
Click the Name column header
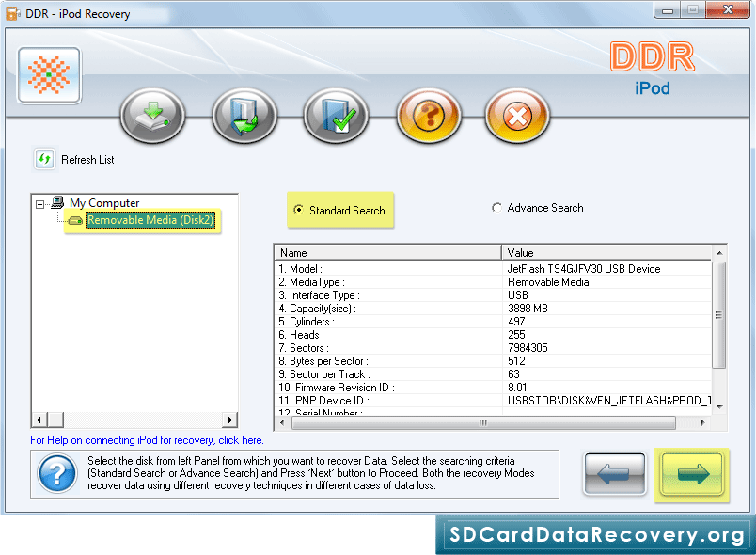point(388,253)
